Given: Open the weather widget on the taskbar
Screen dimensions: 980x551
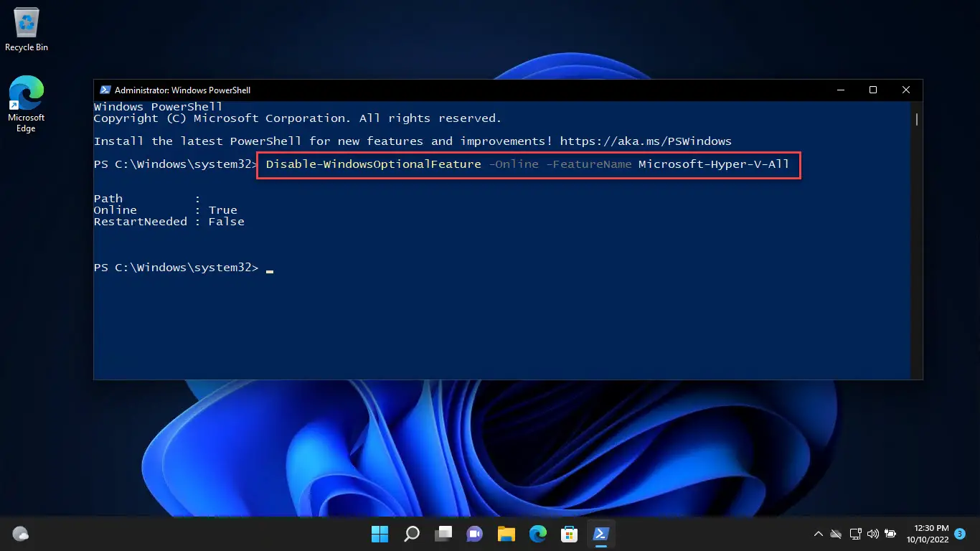Looking at the screenshot, I should click(21, 534).
